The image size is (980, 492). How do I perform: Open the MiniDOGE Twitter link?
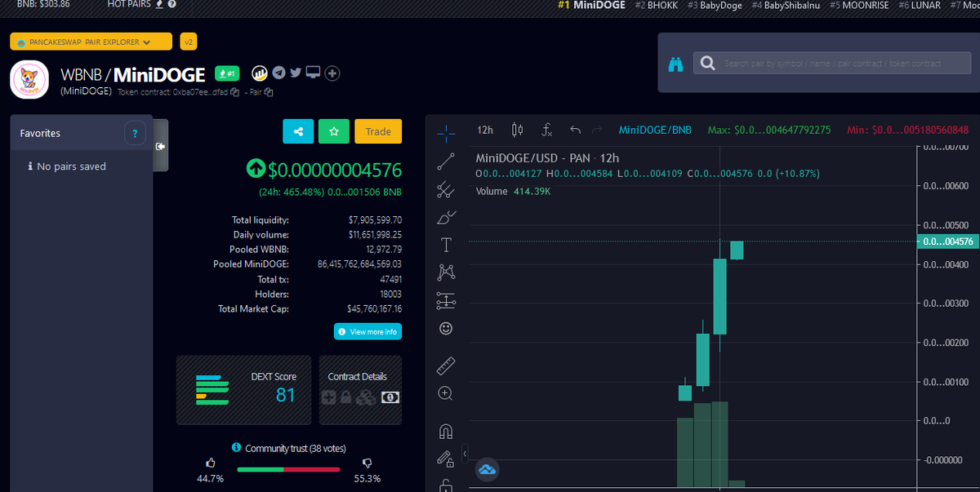coord(296,73)
